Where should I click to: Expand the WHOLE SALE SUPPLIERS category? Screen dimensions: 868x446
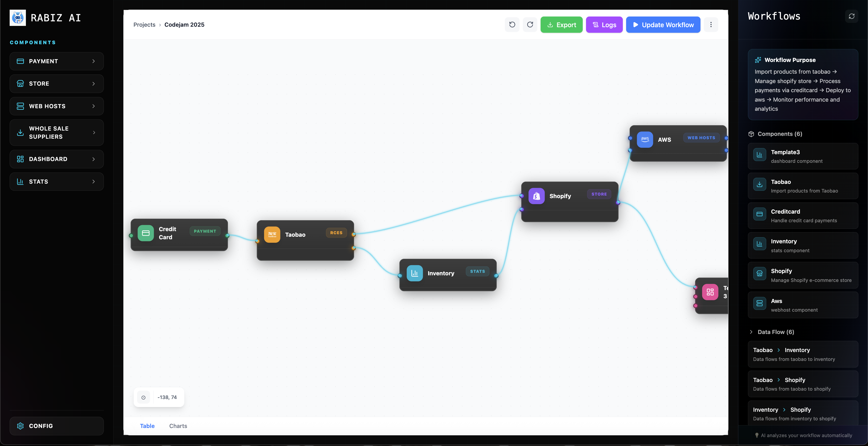(x=57, y=133)
